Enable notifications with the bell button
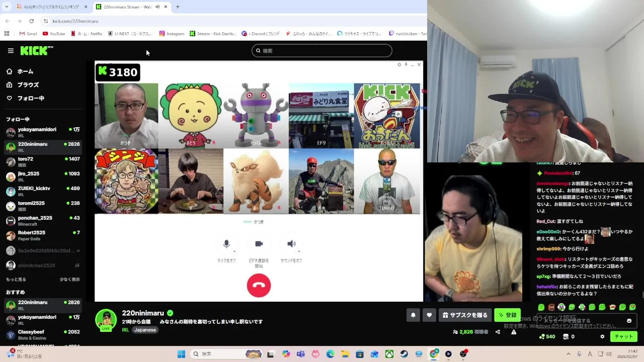 pyautogui.click(x=413, y=315)
